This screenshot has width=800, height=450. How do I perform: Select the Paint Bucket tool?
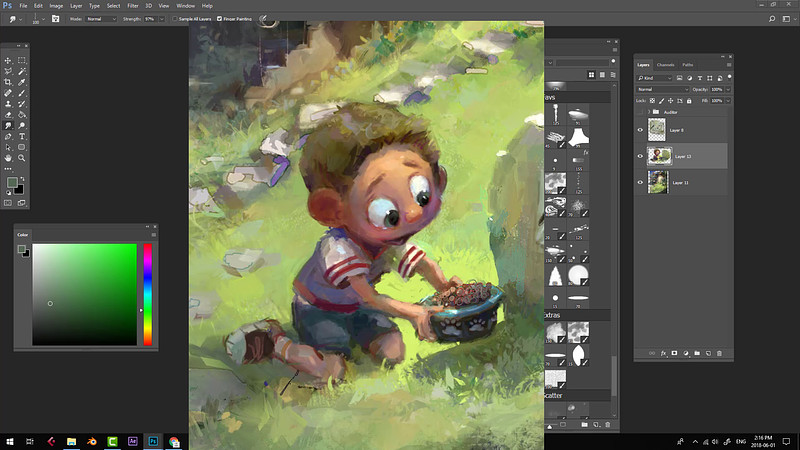(x=21, y=115)
